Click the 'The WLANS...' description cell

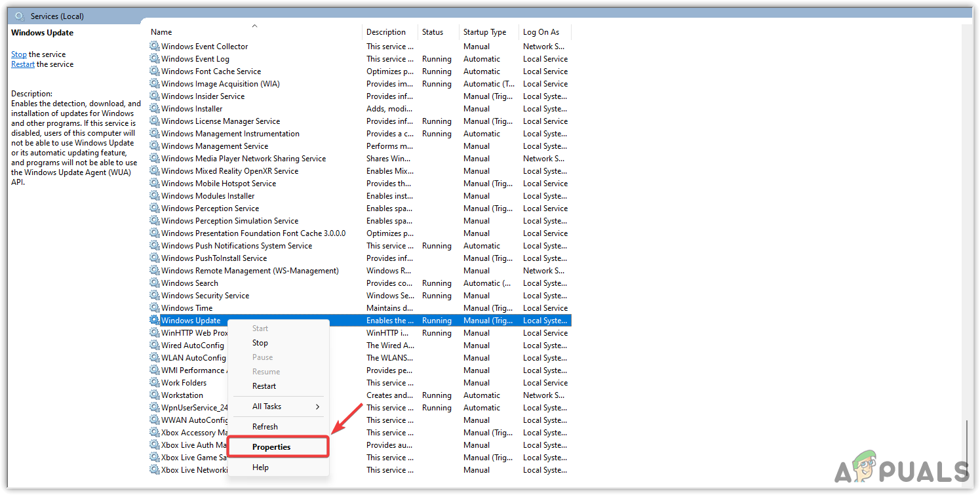390,358
